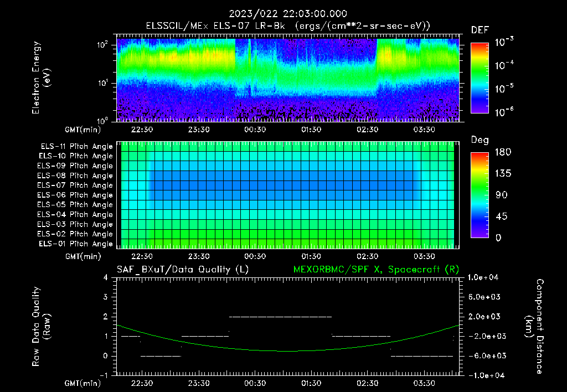567x392 pixels.
Task: Click the data quality segment at level 2
Action: (281, 317)
